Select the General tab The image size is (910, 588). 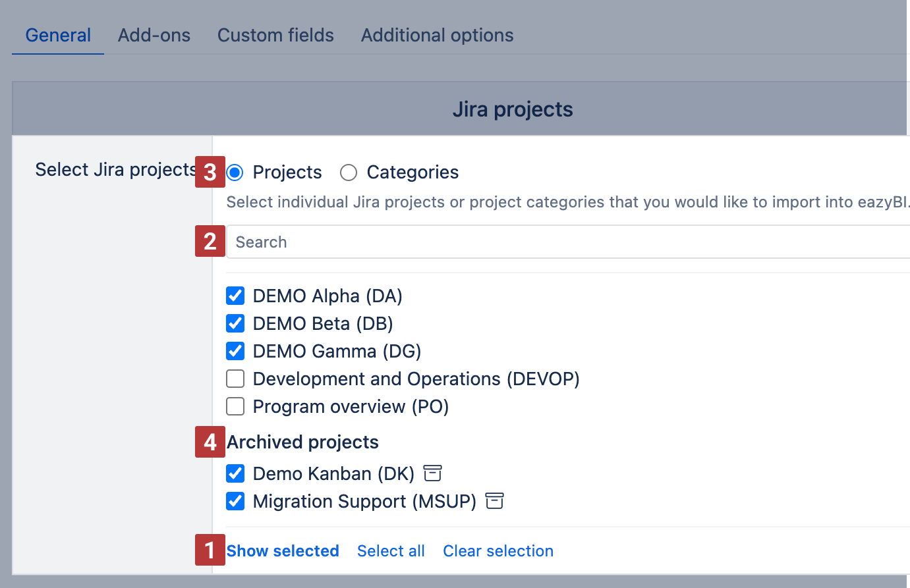click(x=58, y=36)
